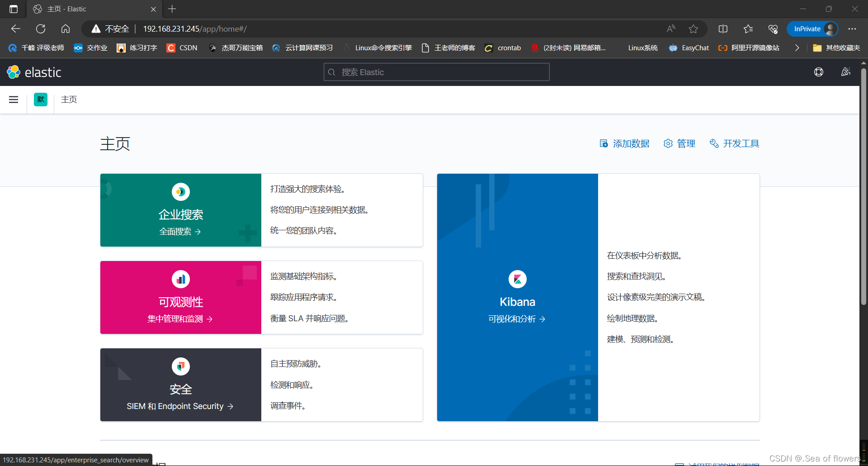868x466 pixels.
Task: Open tab actions menu icon
Action: point(14,9)
